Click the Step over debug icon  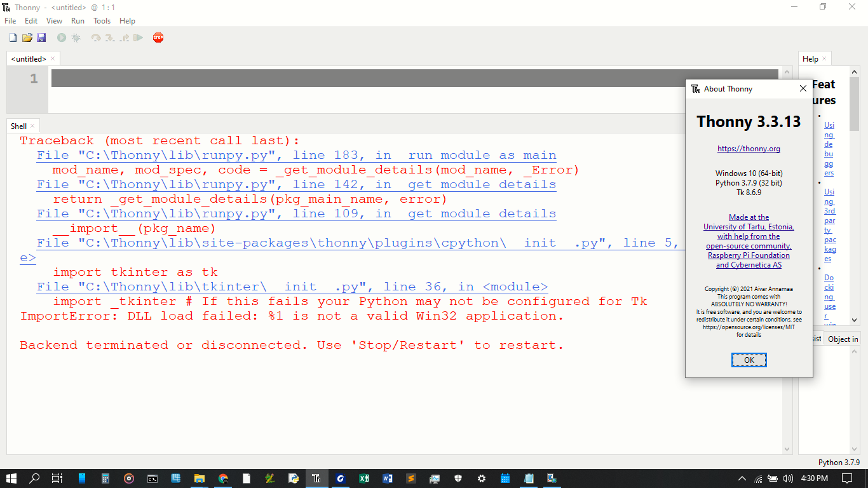pos(97,37)
